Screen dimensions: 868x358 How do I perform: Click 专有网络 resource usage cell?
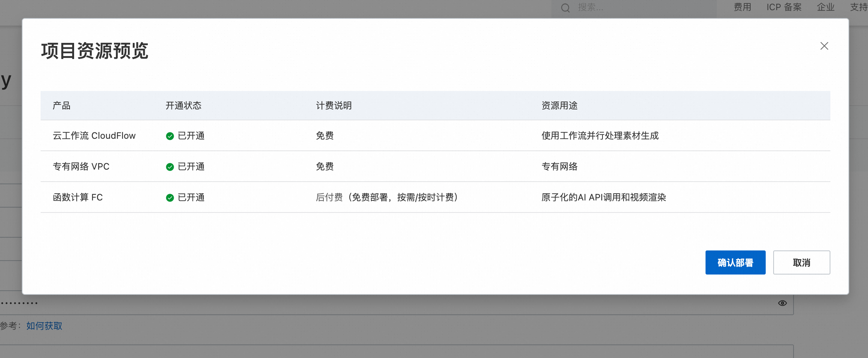(560, 167)
